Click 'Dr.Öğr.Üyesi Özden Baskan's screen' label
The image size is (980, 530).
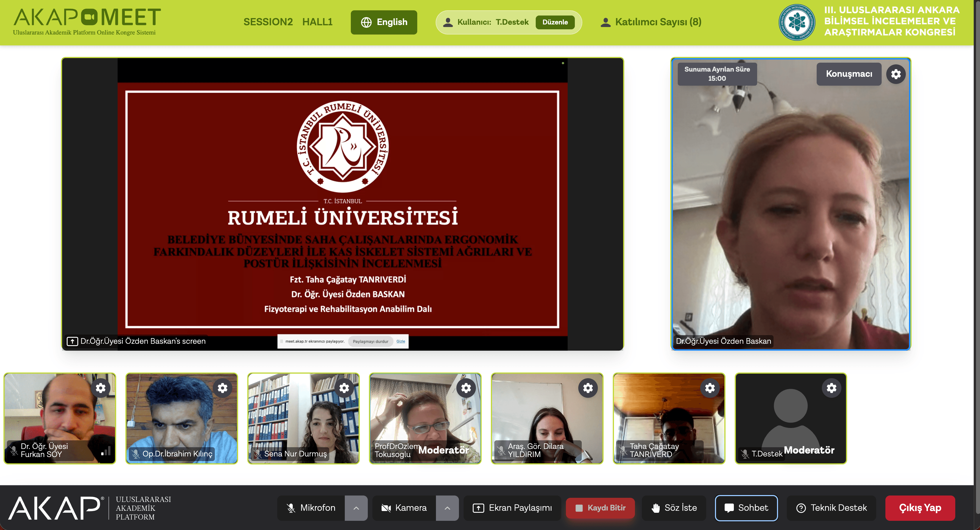(143, 341)
